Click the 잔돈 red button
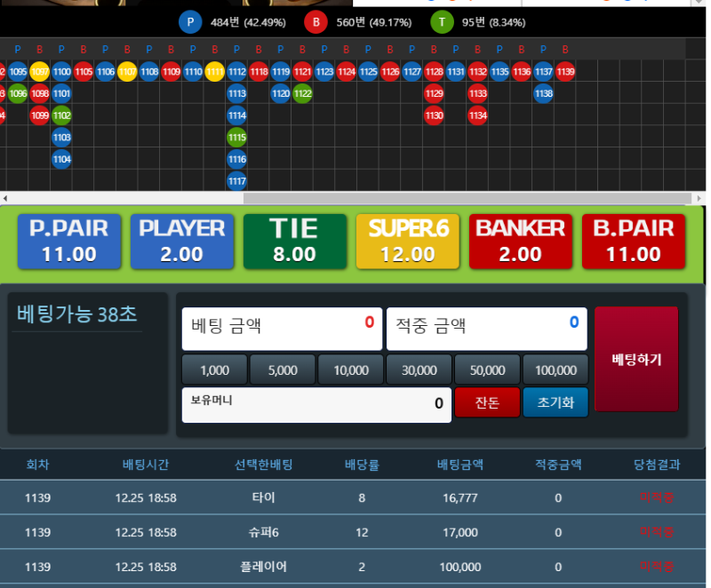 click(x=487, y=402)
